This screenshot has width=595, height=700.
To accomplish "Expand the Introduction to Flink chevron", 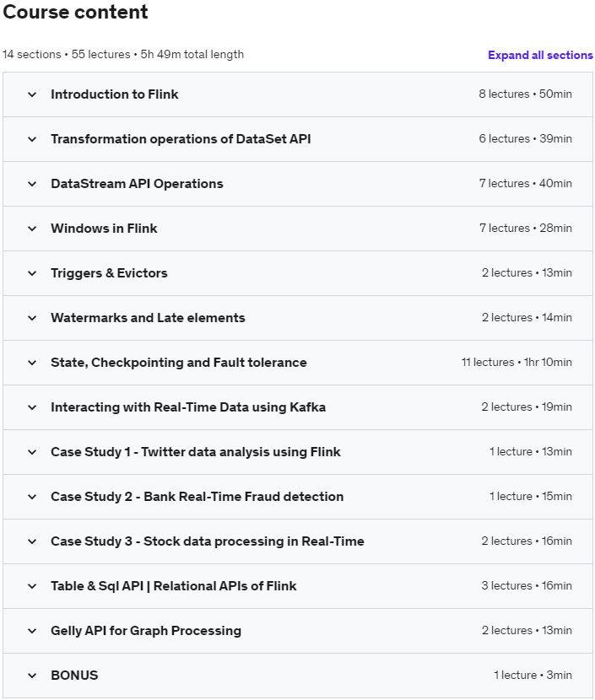I will 32,94.
